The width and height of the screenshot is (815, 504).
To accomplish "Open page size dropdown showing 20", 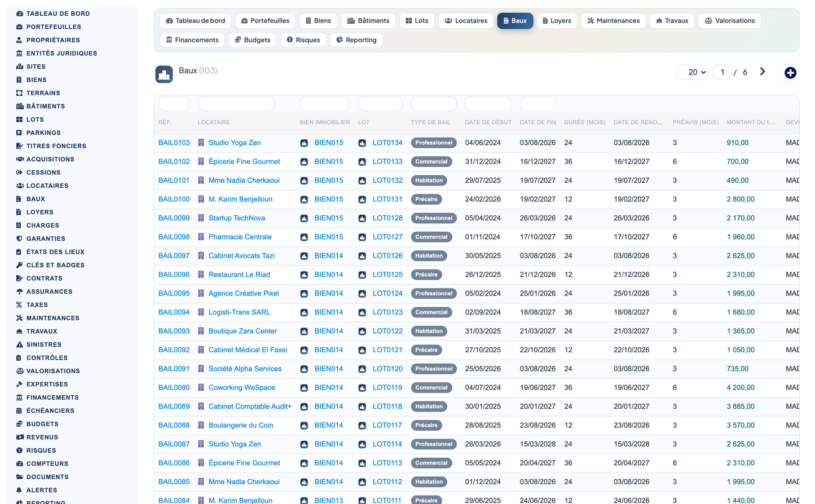I will pos(693,72).
